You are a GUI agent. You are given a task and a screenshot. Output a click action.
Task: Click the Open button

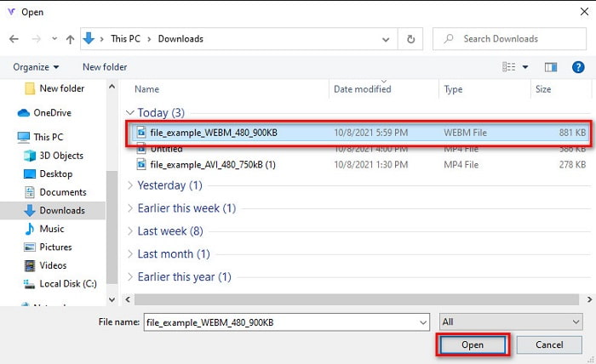click(472, 344)
